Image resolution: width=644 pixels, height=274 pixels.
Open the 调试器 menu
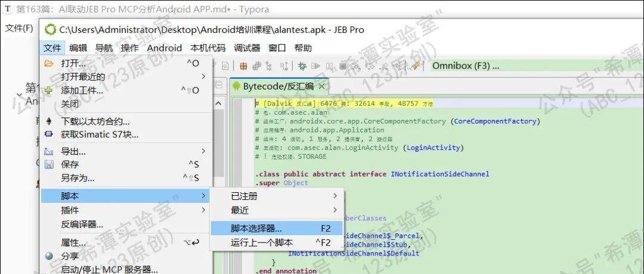click(247, 48)
